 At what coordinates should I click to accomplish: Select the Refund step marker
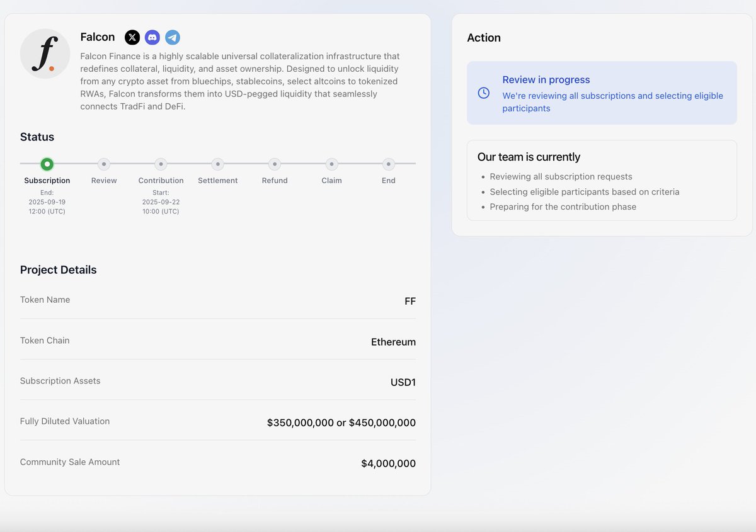point(275,164)
